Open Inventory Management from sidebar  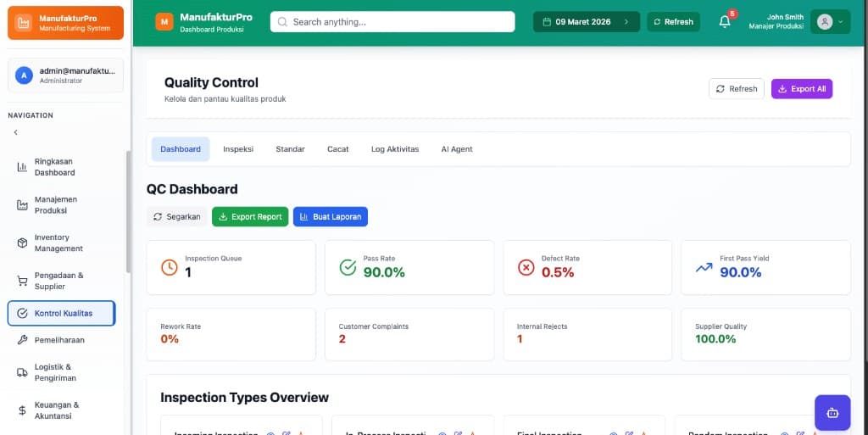(x=58, y=243)
